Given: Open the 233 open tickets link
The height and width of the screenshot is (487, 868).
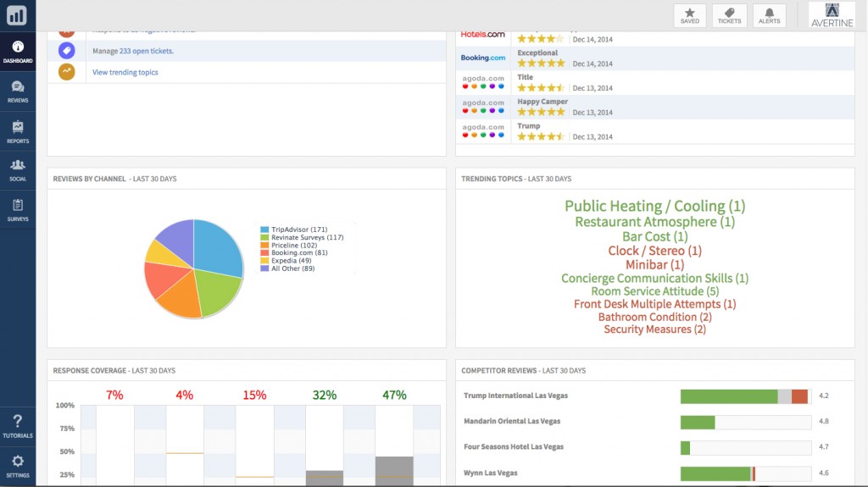Looking at the screenshot, I should click(146, 51).
